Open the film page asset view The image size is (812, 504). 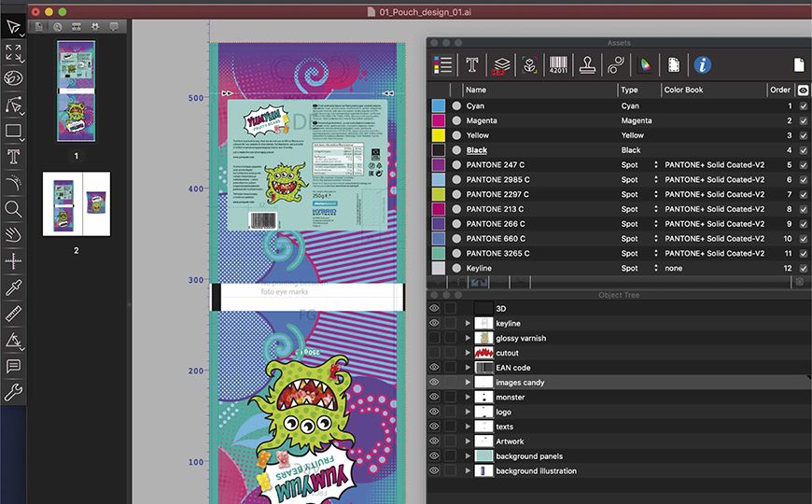[674, 65]
